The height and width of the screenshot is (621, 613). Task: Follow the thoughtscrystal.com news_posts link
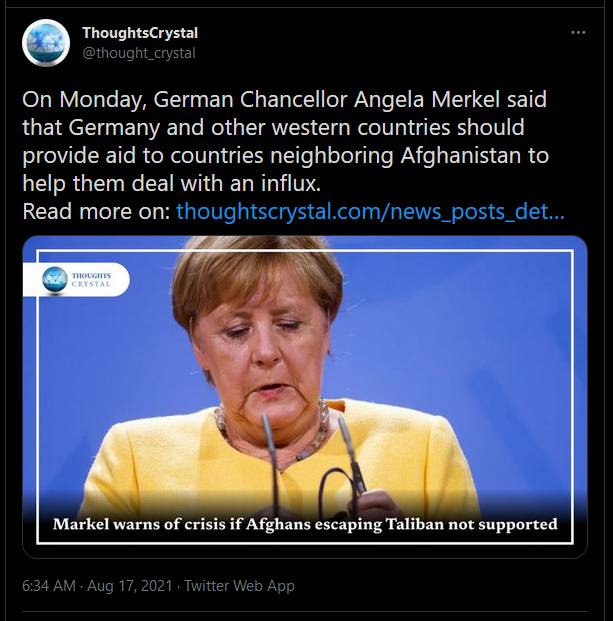coord(370,211)
